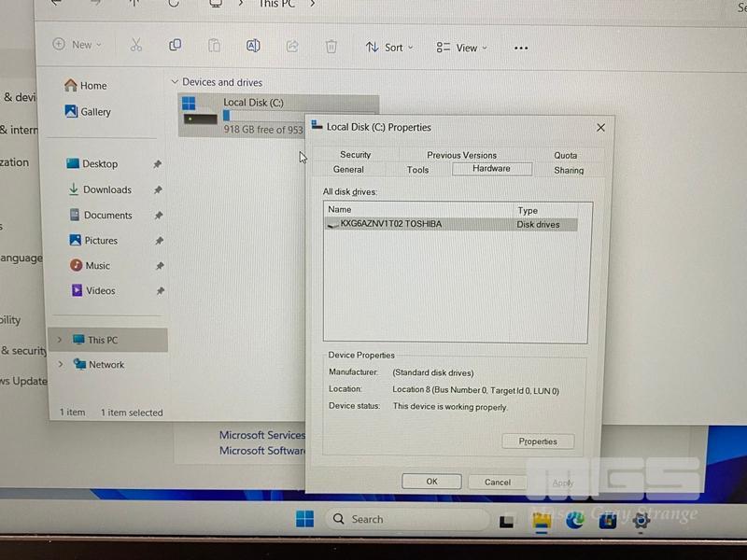Open Settings gear icon on taskbar
The height and width of the screenshot is (560, 747).
(x=641, y=521)
